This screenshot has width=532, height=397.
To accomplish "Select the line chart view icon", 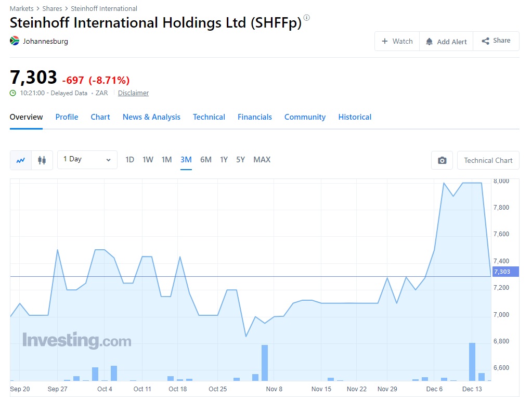I will click(20, 160).
